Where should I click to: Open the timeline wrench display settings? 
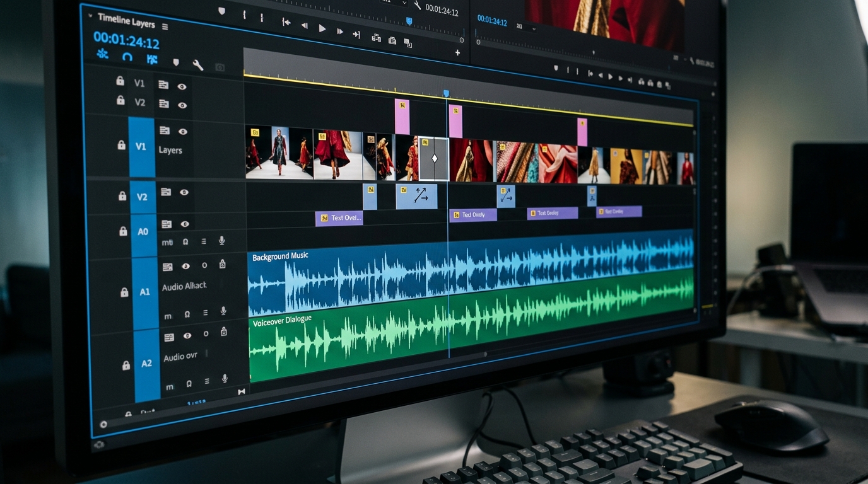[197, 64]
